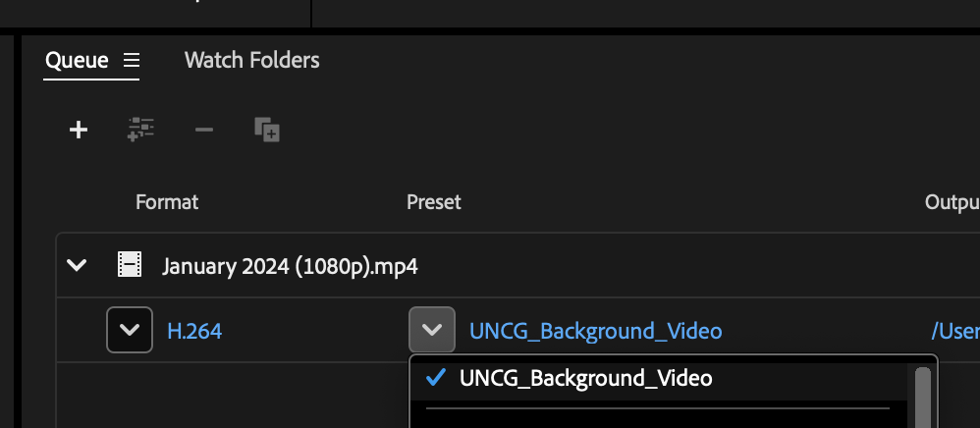The image size is (980, 428).
Task: Click the Output column header
Action: pyautogui.click(x=952, y=202)
